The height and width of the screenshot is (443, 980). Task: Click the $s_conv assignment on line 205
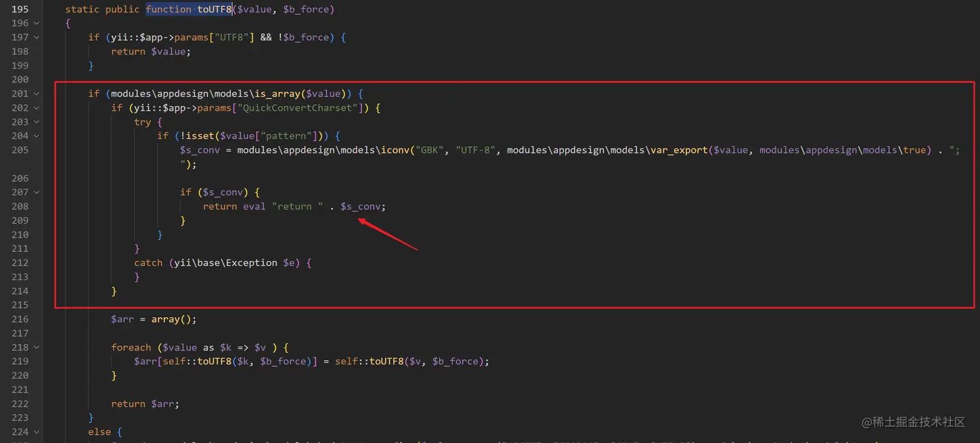(200, 150)
